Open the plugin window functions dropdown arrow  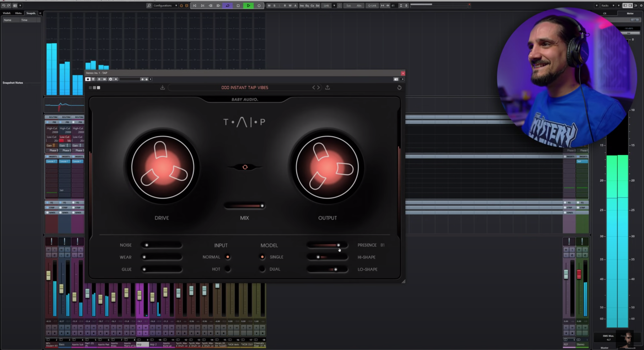click(402, 79)
